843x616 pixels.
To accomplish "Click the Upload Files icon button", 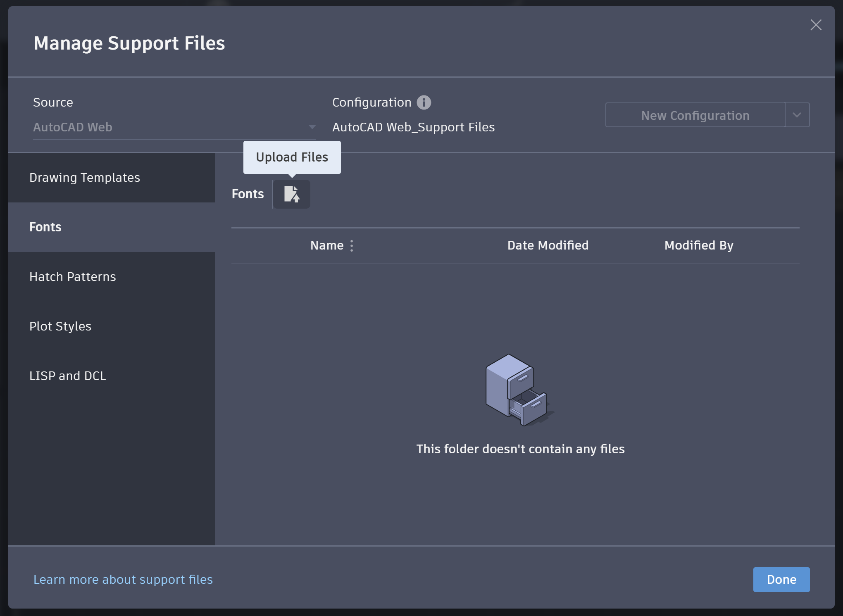I will point(291,194).
